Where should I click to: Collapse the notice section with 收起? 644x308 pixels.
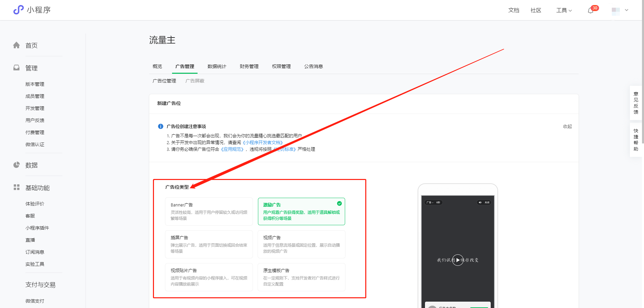tap(567, 126)
